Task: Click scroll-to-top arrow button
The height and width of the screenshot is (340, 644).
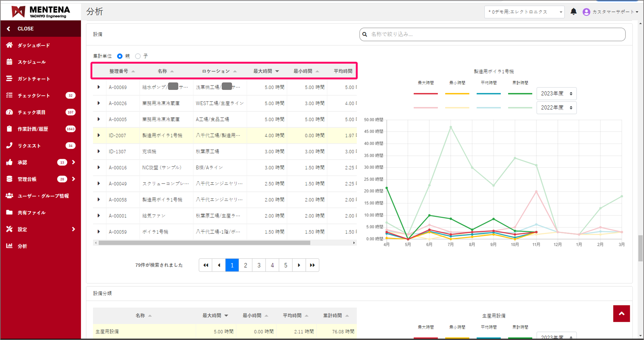Action: click(621, 313)
